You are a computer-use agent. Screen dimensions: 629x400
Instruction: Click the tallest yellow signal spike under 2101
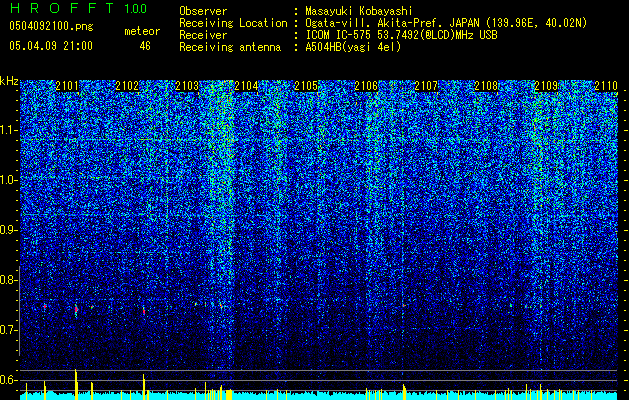[x=75, y=384]
